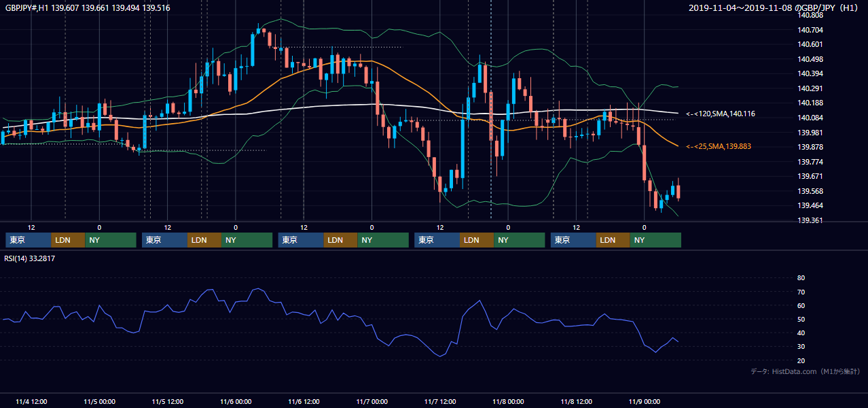Click the rightmost NY session block
This screenshot has width=868, height=408.
pos(655,240)
